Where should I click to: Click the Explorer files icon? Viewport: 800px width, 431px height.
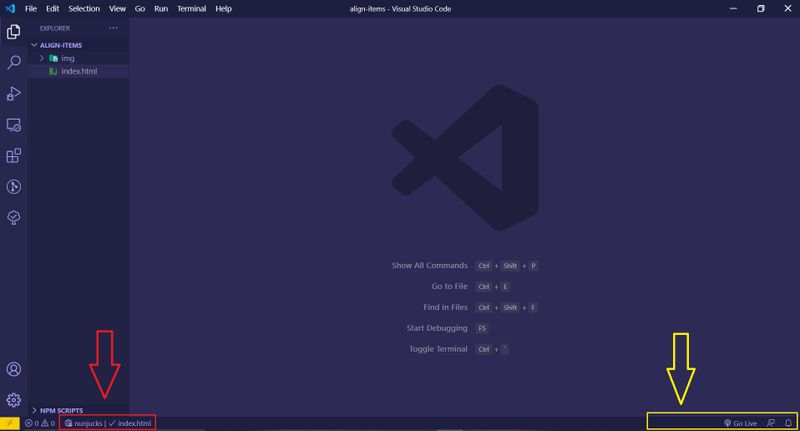pos(14,32)
